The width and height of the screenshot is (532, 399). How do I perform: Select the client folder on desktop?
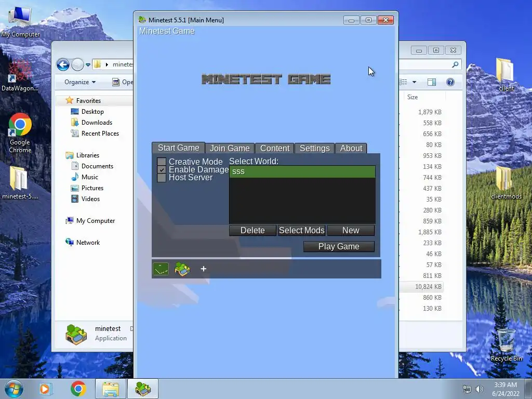click(506, 74)
